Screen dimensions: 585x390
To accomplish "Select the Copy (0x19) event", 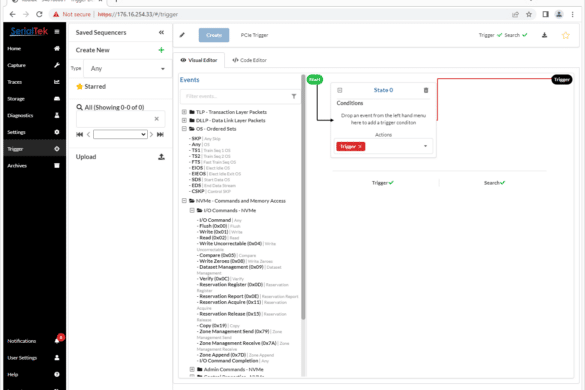I will (218, 326).
